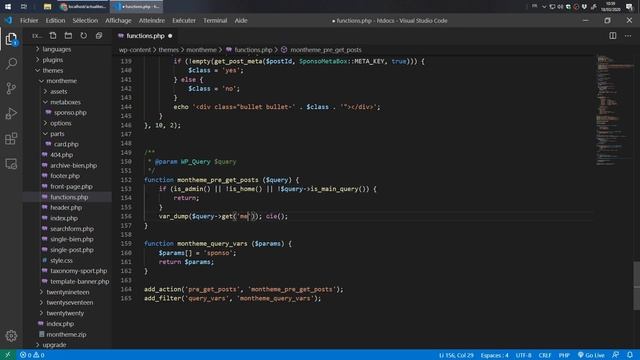Click montheme breadcrumb segment
The image size is (640, 360).
[x=202, y=50]
